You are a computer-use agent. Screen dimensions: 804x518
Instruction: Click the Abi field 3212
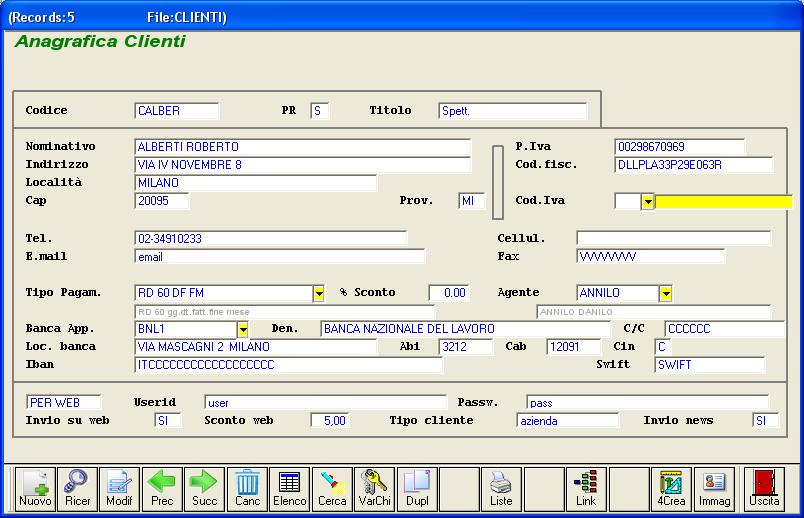coord(466,347)
